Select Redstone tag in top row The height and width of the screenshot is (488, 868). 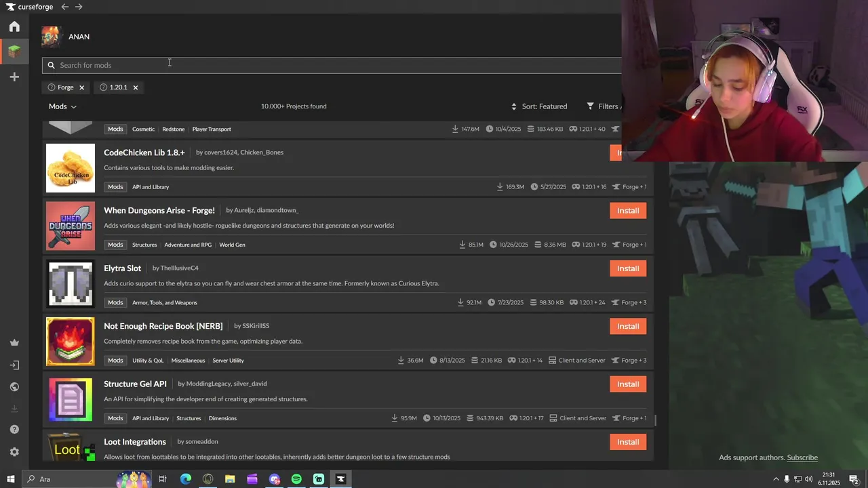point(173,129)
